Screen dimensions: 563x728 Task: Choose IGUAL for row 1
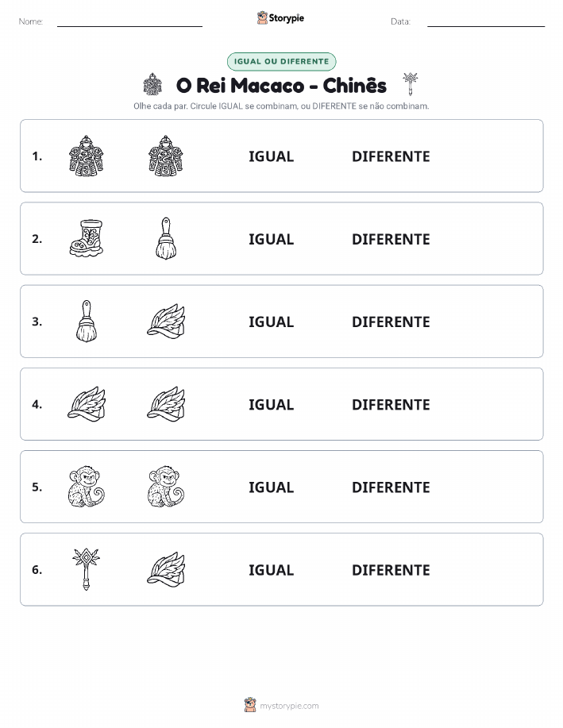pyautogui.click(x=272, y=156)
